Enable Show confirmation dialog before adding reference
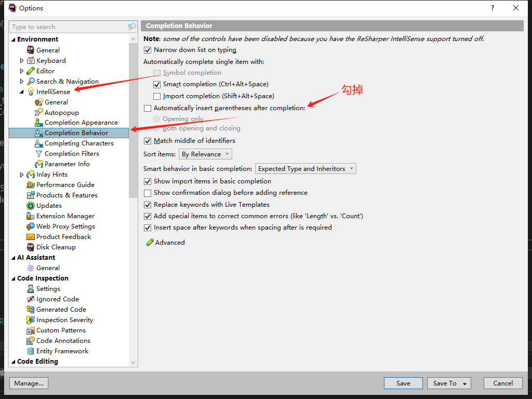 (x=148, y=193)
